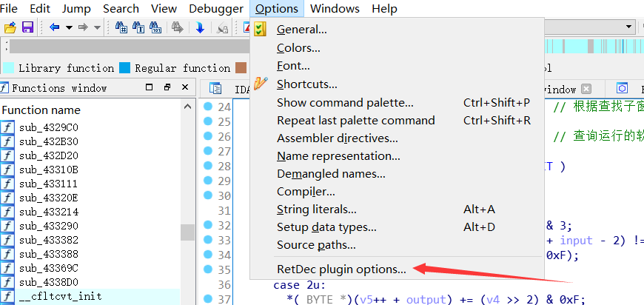Image resolution: width=644 pixels, height=305 pixels.
Task: Open the Debugger menu
Action: 216,9
